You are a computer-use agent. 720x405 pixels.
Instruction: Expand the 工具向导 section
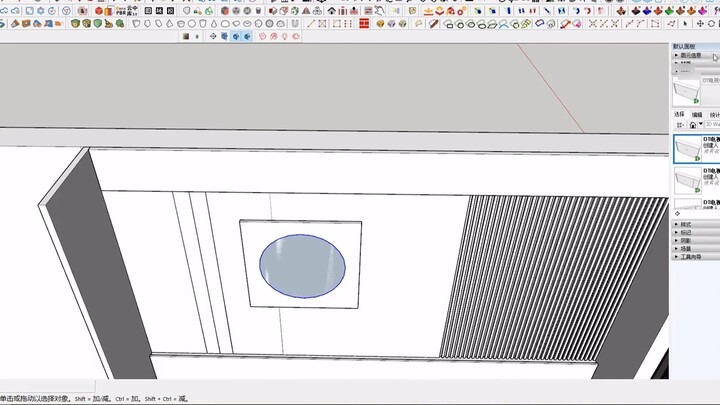click(x=692, y=257)
